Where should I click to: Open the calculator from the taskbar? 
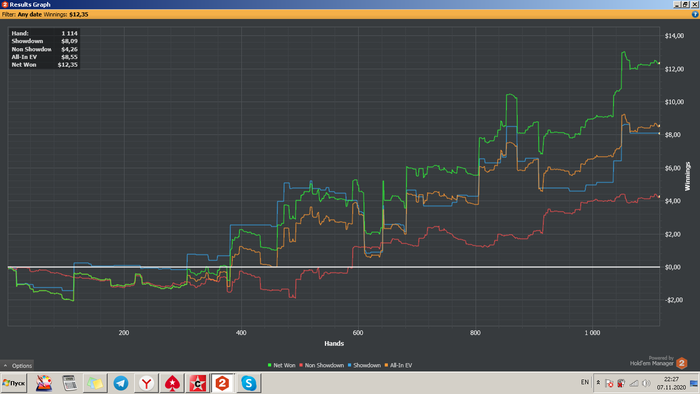pyautogui.click(x=69, y=383)
